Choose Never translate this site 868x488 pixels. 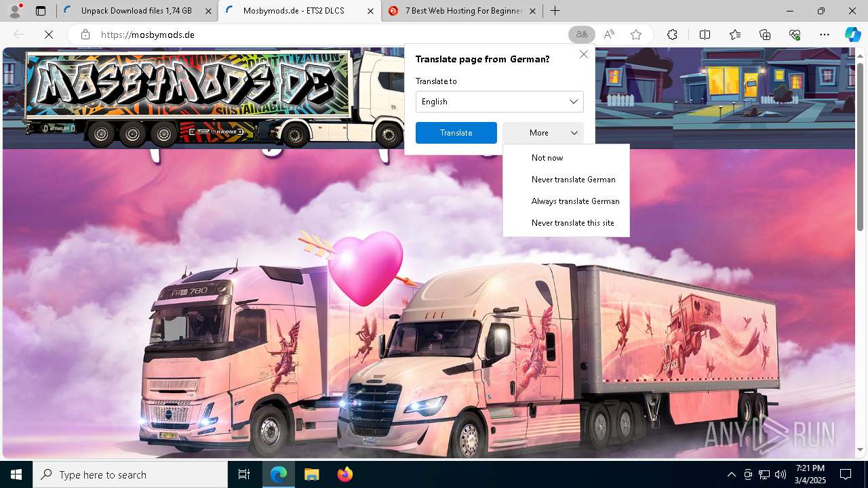click(566, 223)
